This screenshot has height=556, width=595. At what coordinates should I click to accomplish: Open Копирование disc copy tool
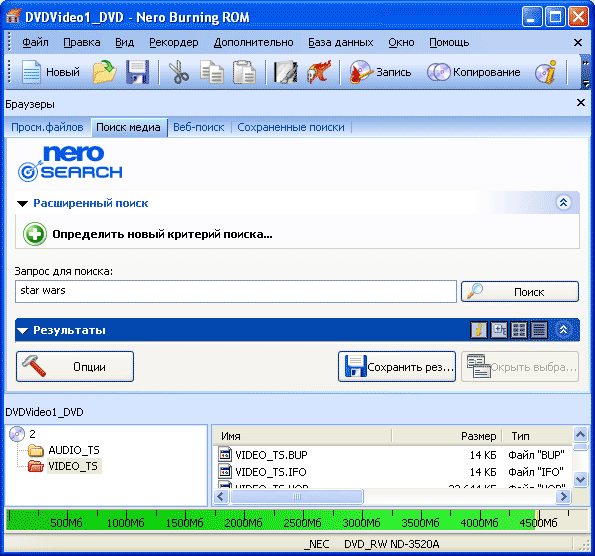pyautogui.click(x=474, y=72)
